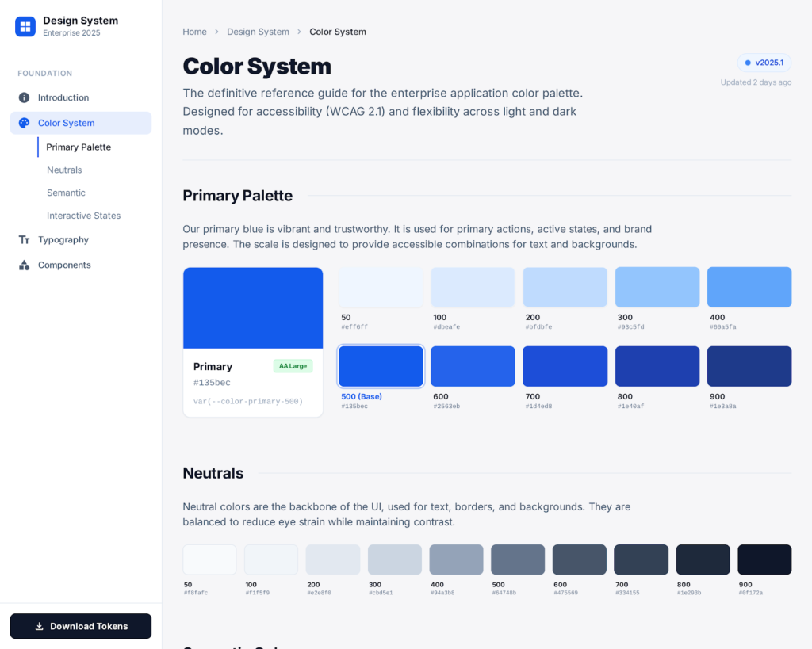
Task: Select Primary Palette in sidebar
Action: point(79,147)
